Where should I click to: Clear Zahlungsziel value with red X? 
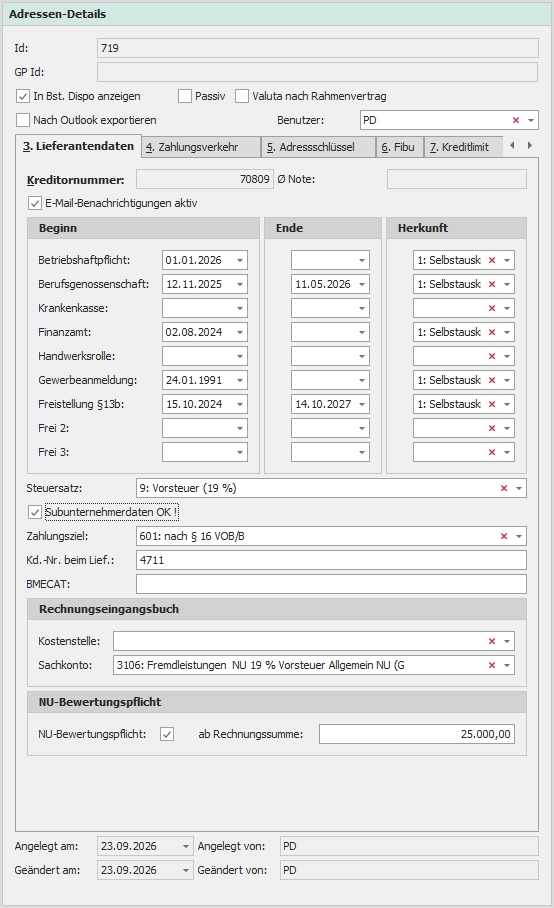tap(504, 536)
